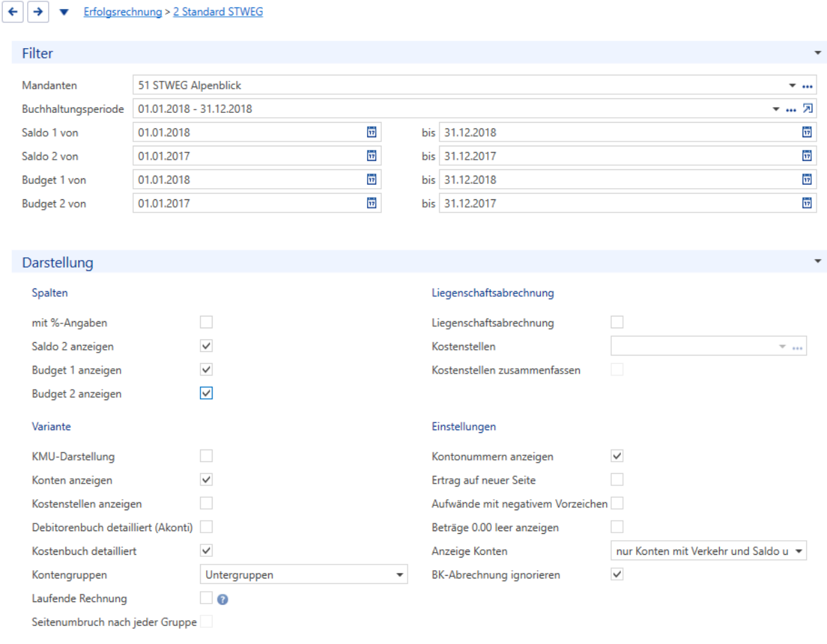Open Buchhaltungsperiode lookup via three dots
The height and width of the screenshot is (644, 827).
coord(791,109)
